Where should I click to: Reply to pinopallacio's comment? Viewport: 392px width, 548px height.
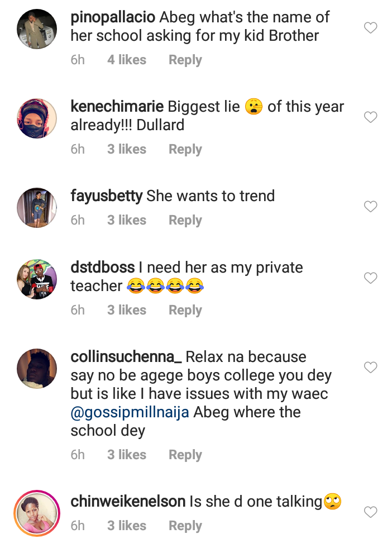(x=185, y=60)
